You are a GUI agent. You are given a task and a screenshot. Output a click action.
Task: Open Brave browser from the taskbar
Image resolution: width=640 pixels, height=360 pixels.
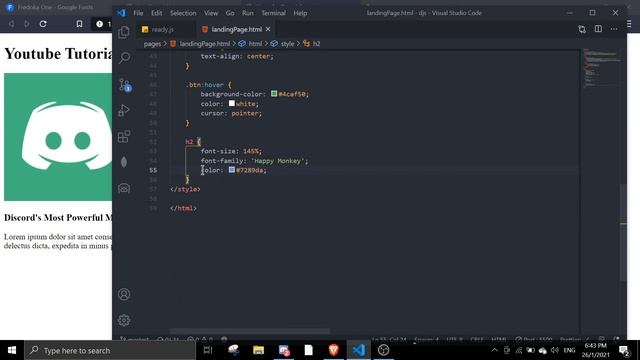click(333, 350)
